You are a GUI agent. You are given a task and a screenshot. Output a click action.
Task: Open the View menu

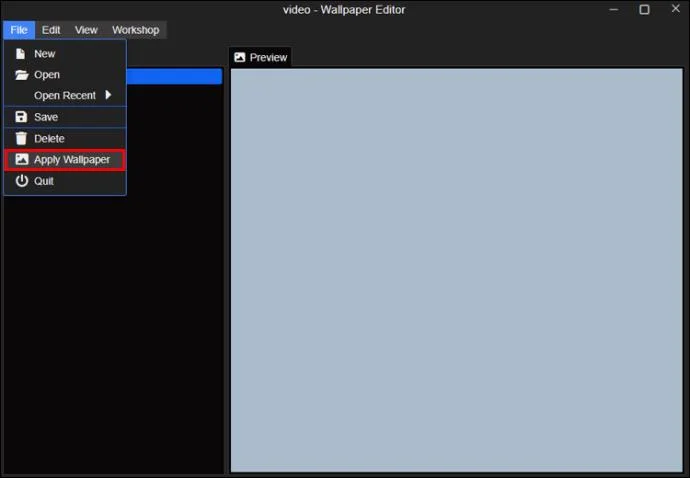tap(86, 30)
